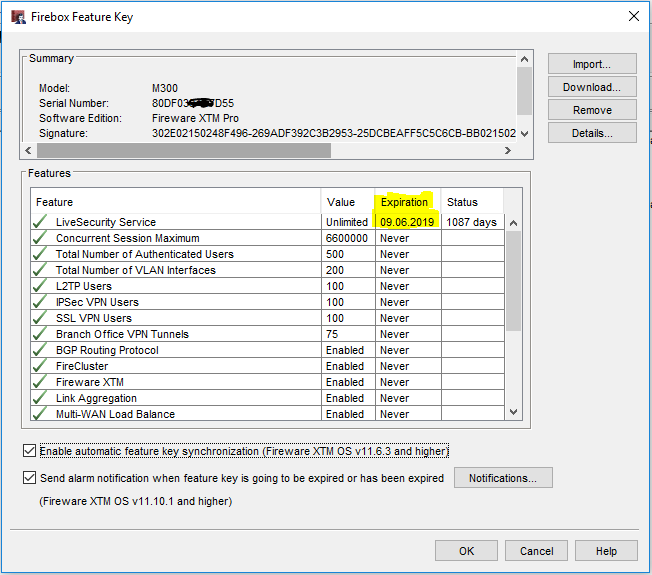Click the M300 model value
Screen dimensions: 652x575
tap(165, 88)
